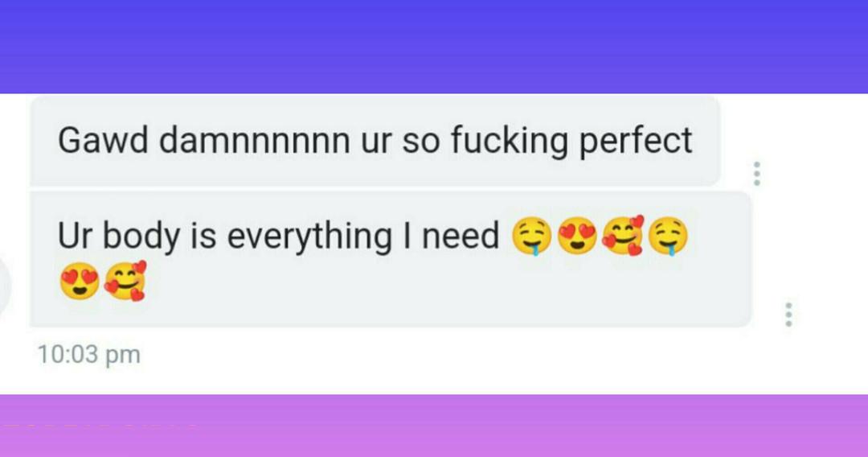Tap first smiling face with hearts emoji
This screenshot has height=457, width=868.
pyautogui.click(x=623, y=236)
